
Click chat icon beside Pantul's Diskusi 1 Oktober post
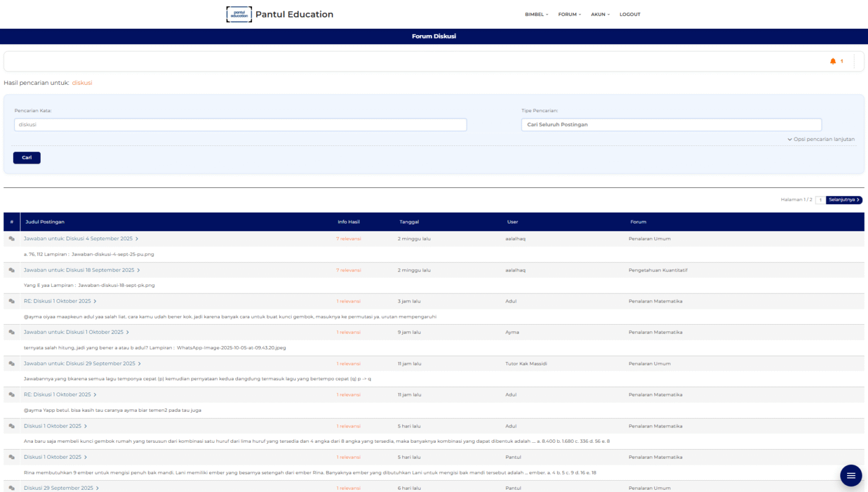11,457
